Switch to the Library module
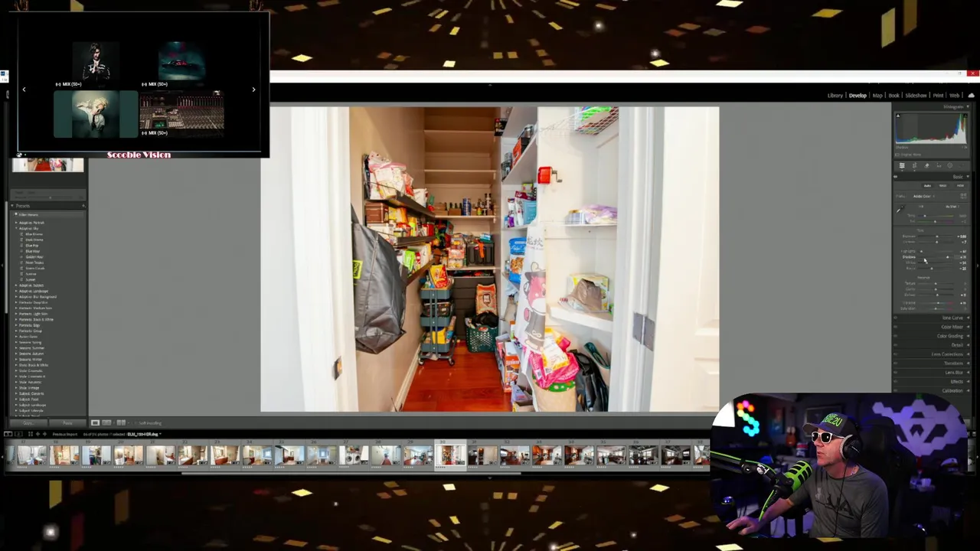This screenshot has height=551, width=980. (835, 96)
